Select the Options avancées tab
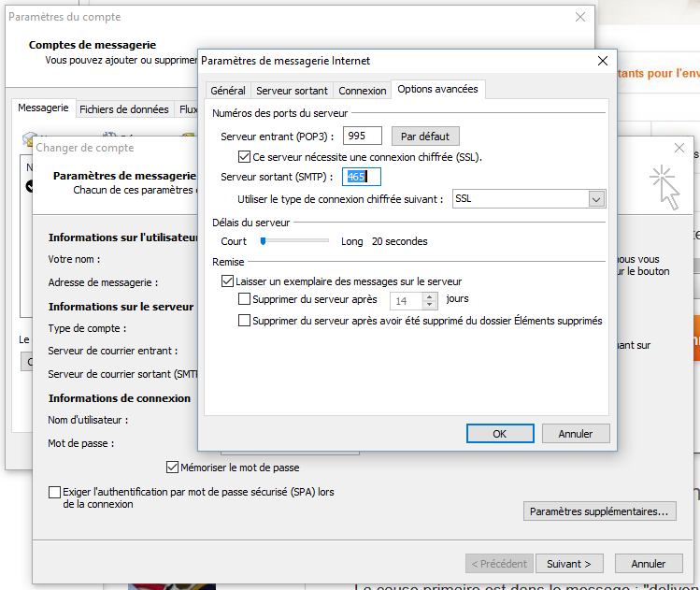Image resolution: width=700 pixels, height=590 pixels. [x=437, y=90]
